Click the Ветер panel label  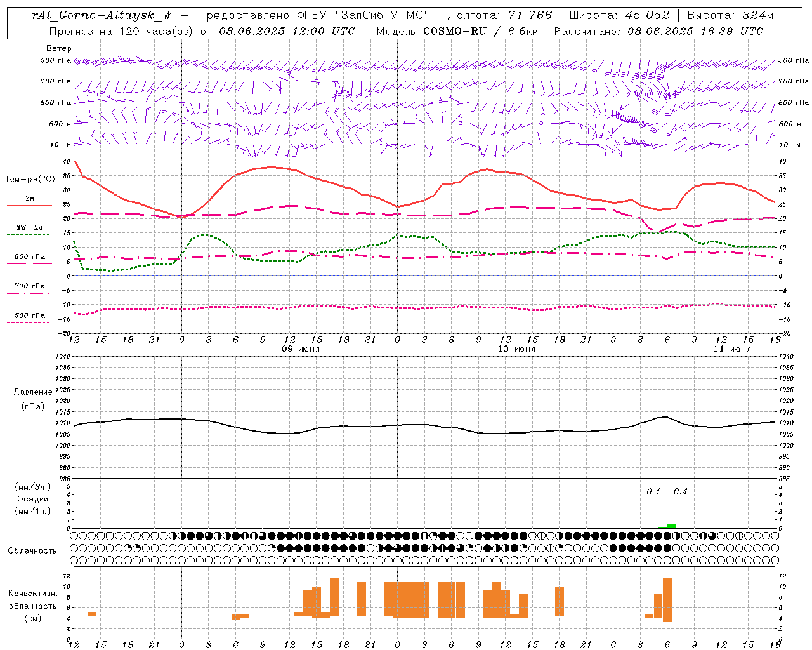click(59, 48)
